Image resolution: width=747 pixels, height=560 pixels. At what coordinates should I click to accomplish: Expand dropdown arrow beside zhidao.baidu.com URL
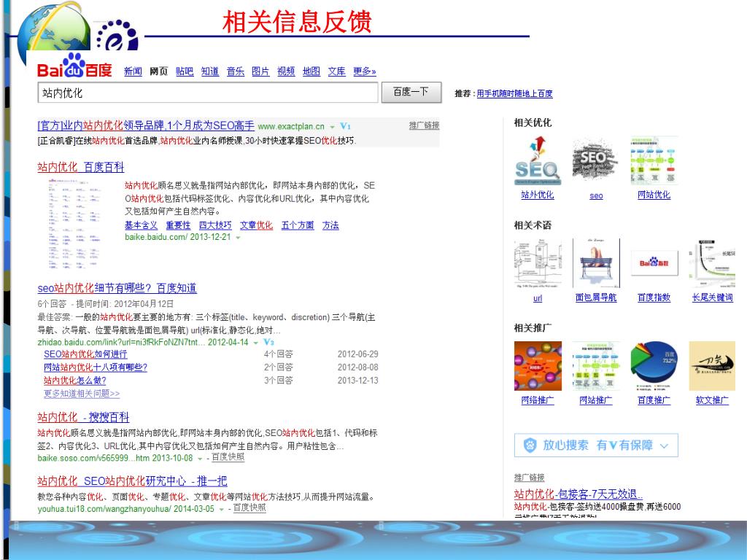[255, 343]
